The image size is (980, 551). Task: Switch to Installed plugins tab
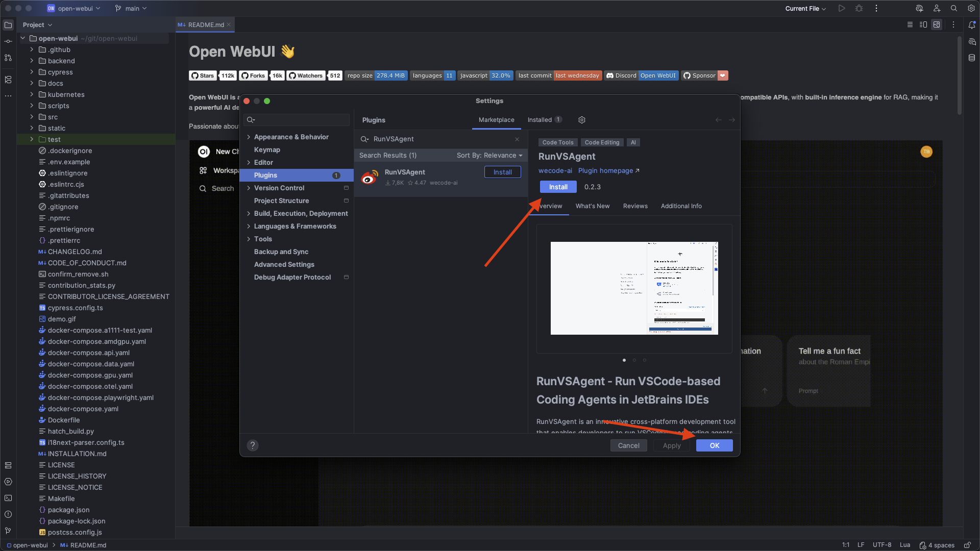point(544,120)
